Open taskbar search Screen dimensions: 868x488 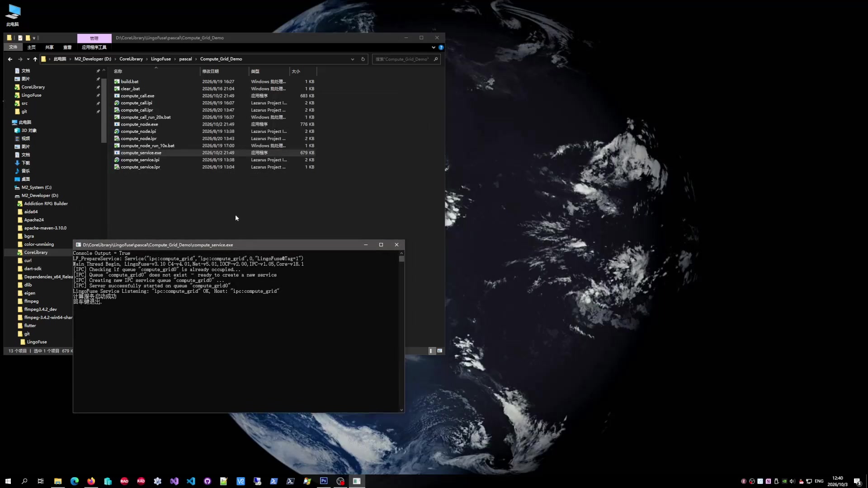pos(24,481)
